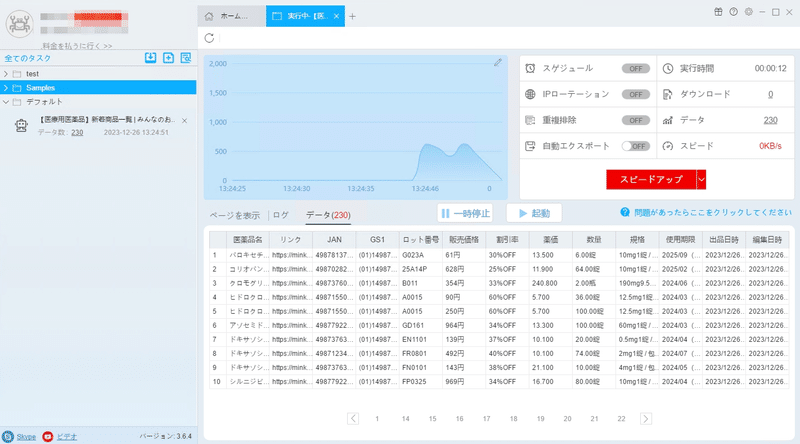The height and width of the screenshot is (444, 800).
Task: Click the データ数 230 link
Action: pyautogui.click(x=77, y=133)
